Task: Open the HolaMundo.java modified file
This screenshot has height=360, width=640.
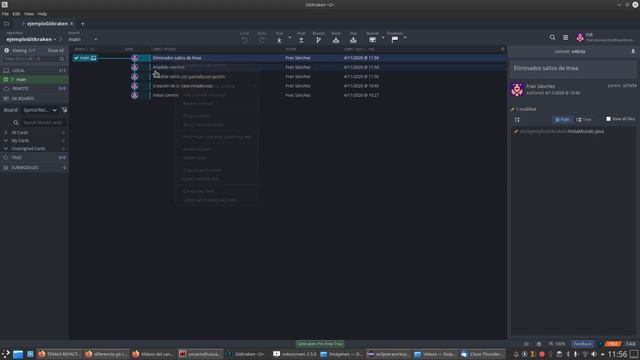Action: coord(573,131)
